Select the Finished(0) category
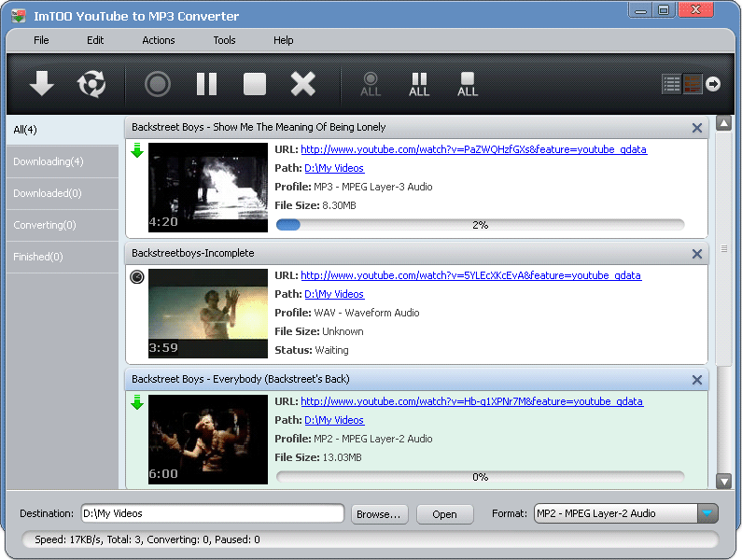This screenshot has height=560, width=742. pos(63,257)
